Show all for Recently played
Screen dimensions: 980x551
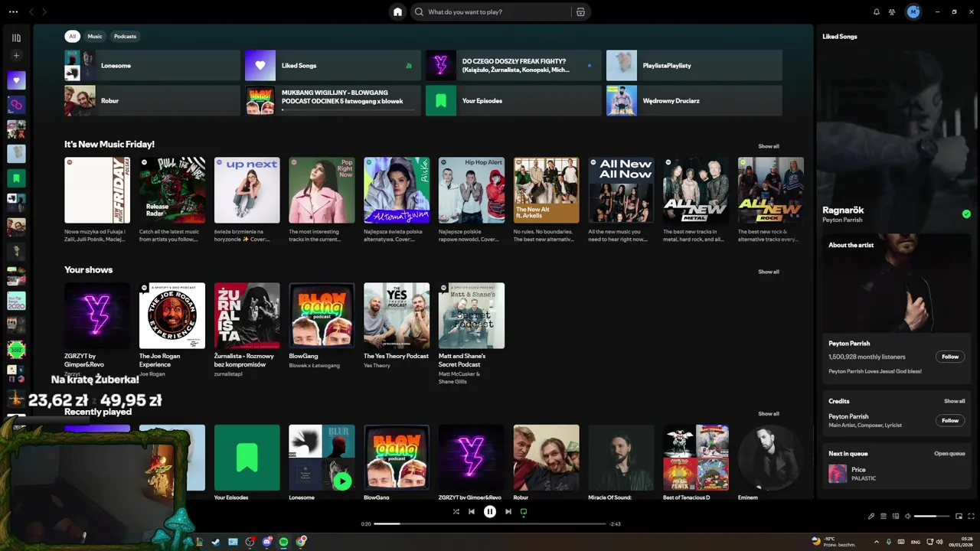coord(769,414)
